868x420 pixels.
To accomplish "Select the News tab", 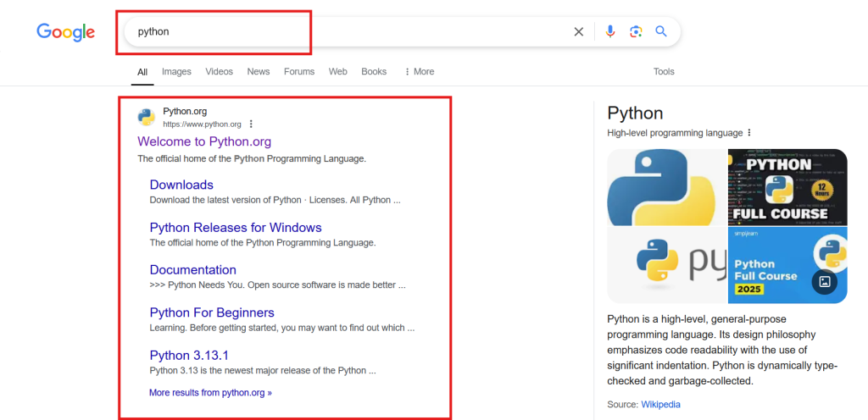I will 259,72.
